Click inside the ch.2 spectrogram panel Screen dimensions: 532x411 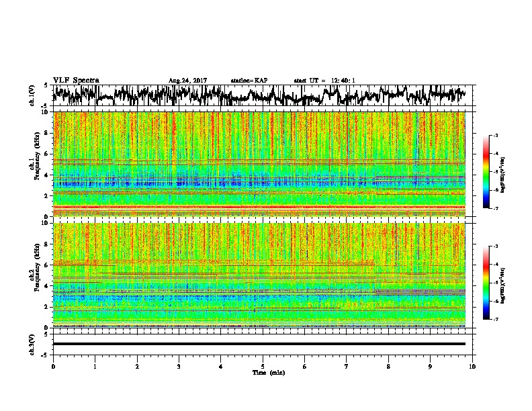point(259,275)
